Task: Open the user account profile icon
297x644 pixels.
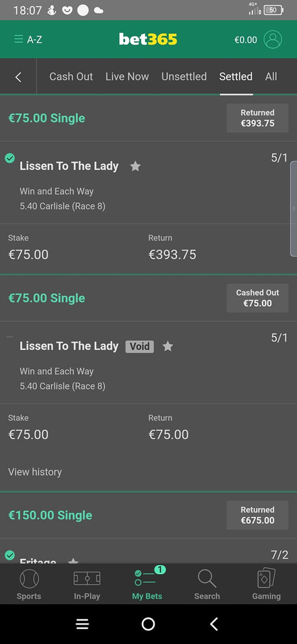Action: pyautogui.click(x=273, y=40)
